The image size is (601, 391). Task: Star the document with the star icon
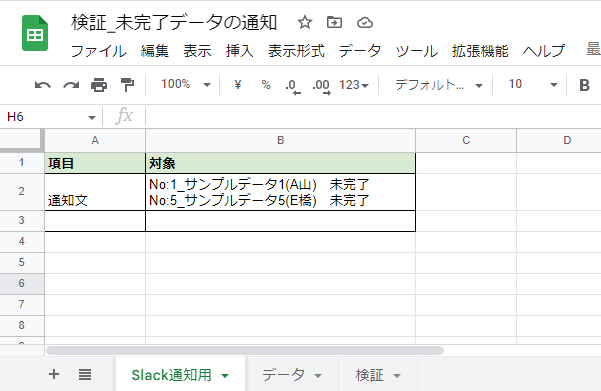[x=305, y=22]
